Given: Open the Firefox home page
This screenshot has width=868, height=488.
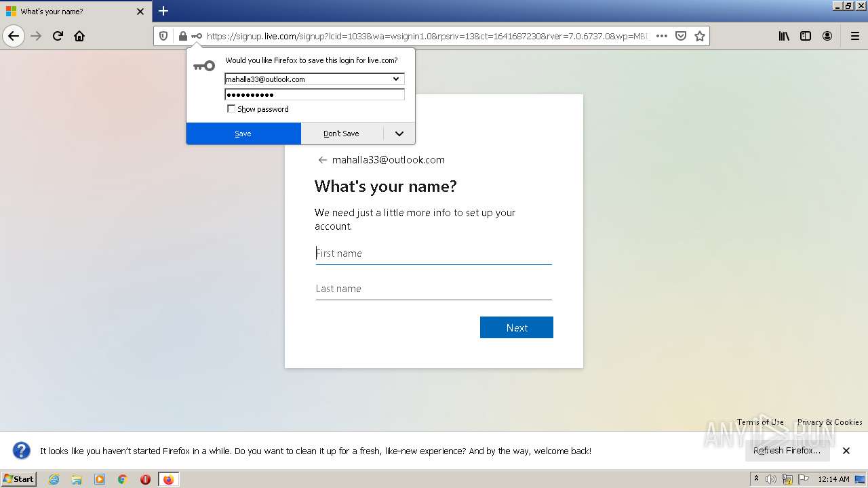Looking at the screenshot, I should click(x=79, y=36).
